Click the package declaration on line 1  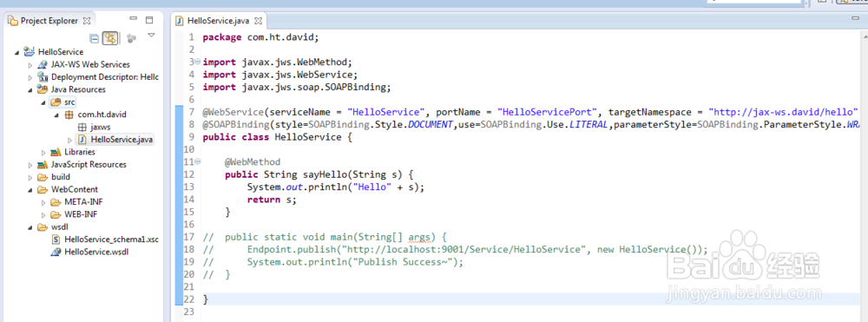[x=260, y=37]
